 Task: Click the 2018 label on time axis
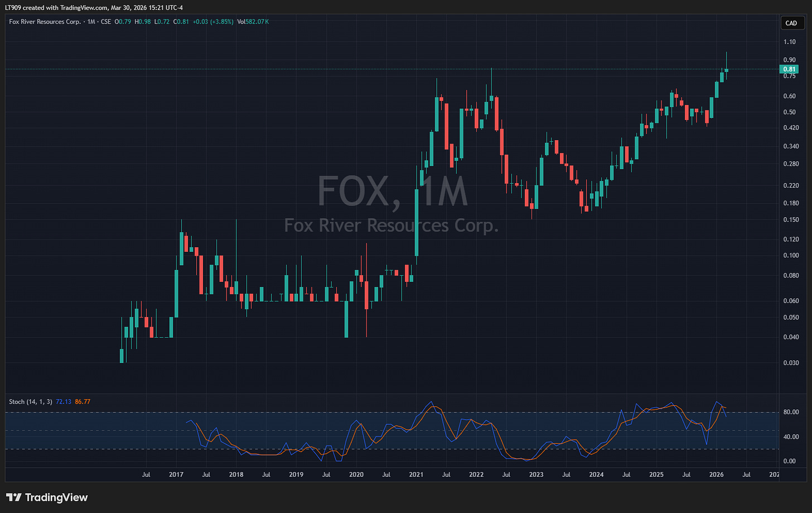[236, 475]
